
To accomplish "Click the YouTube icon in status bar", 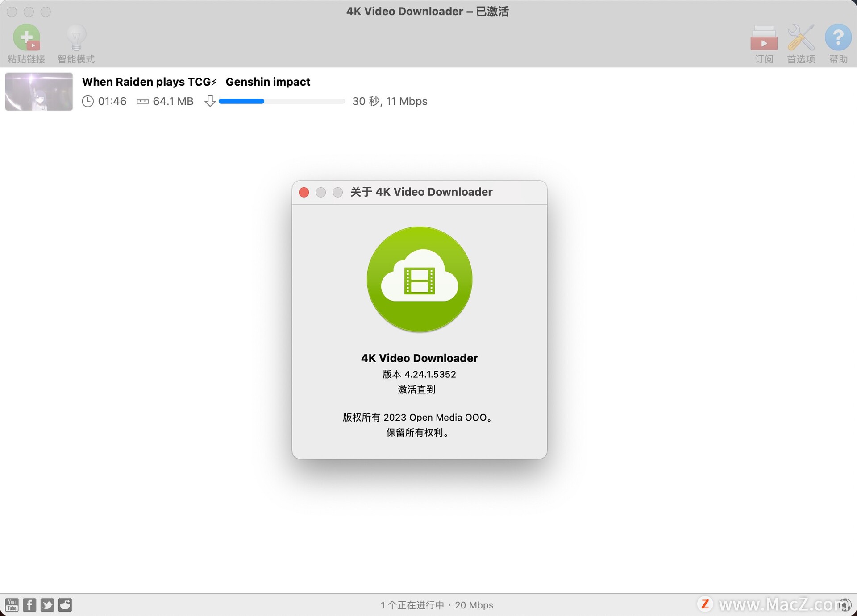I will click(x=12, y=605).
